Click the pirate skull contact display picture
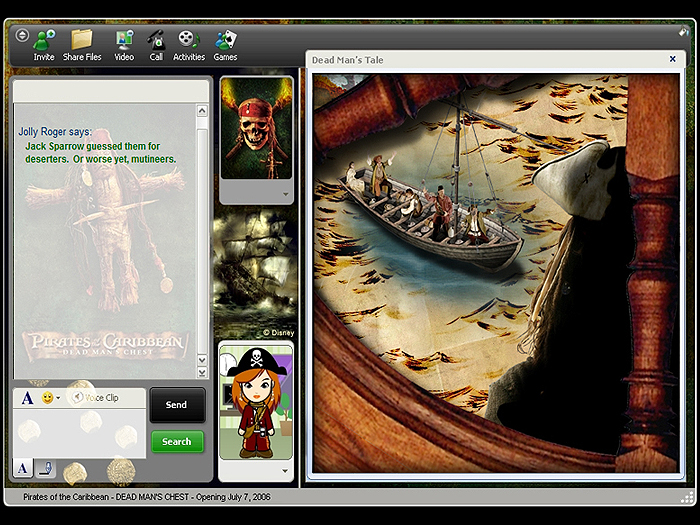This screenshot has height=525, width=700. tap(256, 129)
